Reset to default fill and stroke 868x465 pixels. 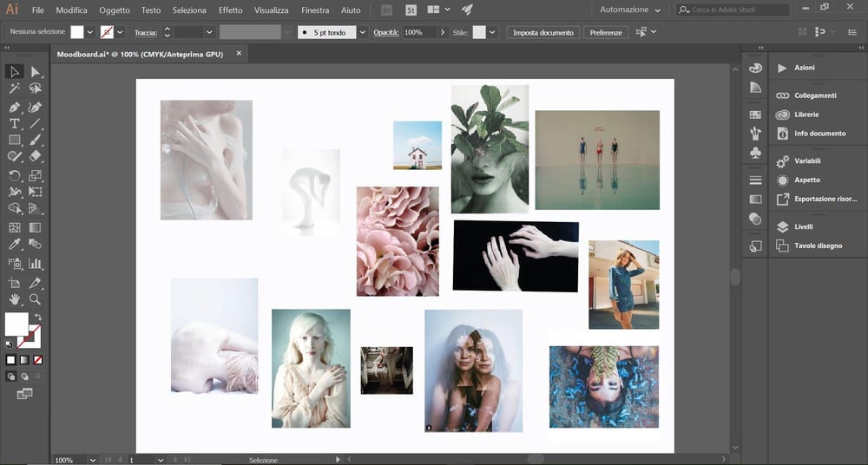(x=9, y=344)
